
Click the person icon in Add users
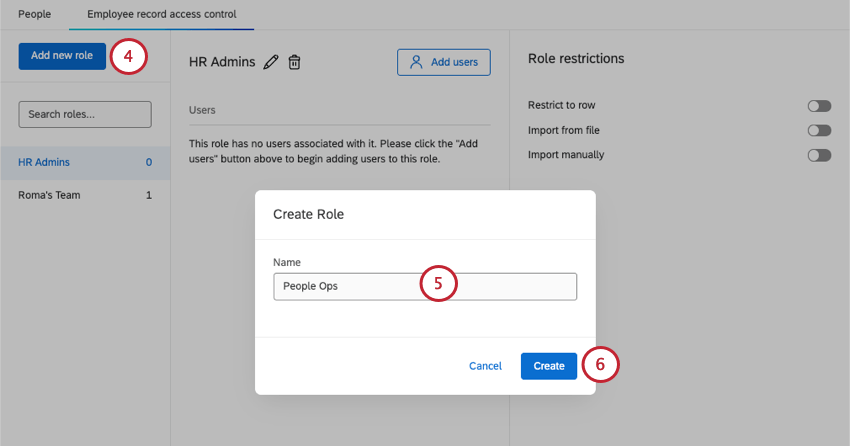point(417,62)
